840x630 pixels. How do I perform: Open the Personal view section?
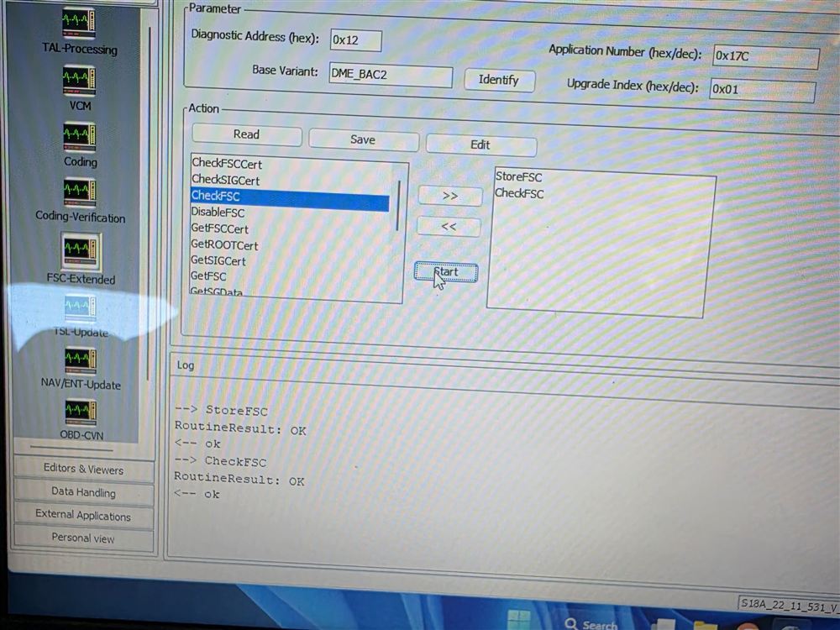83,538
